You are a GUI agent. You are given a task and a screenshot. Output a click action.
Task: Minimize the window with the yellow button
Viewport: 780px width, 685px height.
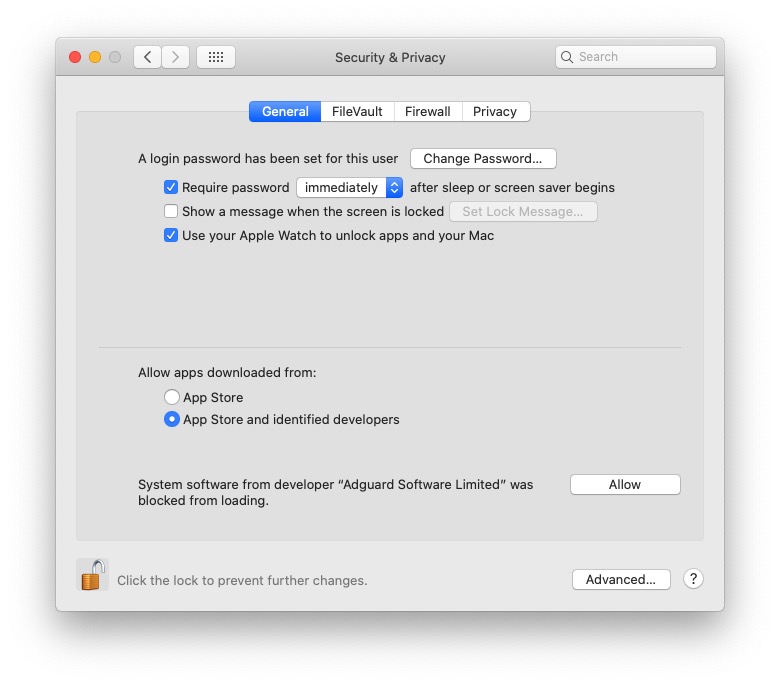[x=95, y=57]
